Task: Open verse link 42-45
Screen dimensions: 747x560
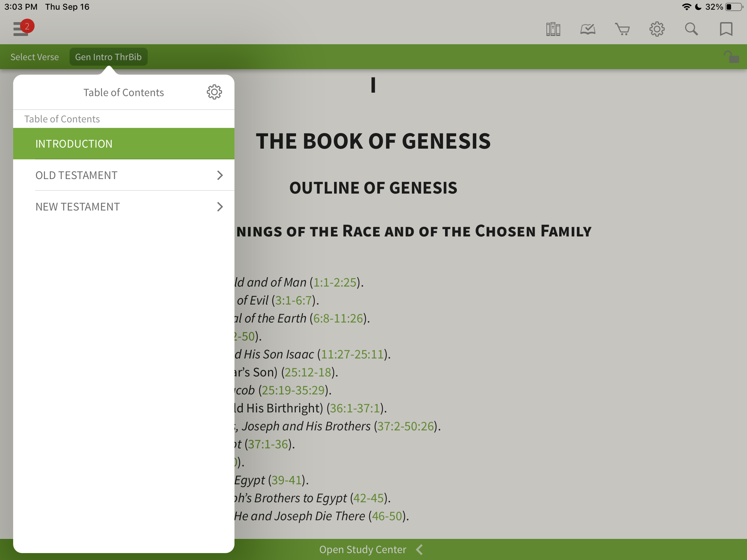Action: click(x=368, y=498)
